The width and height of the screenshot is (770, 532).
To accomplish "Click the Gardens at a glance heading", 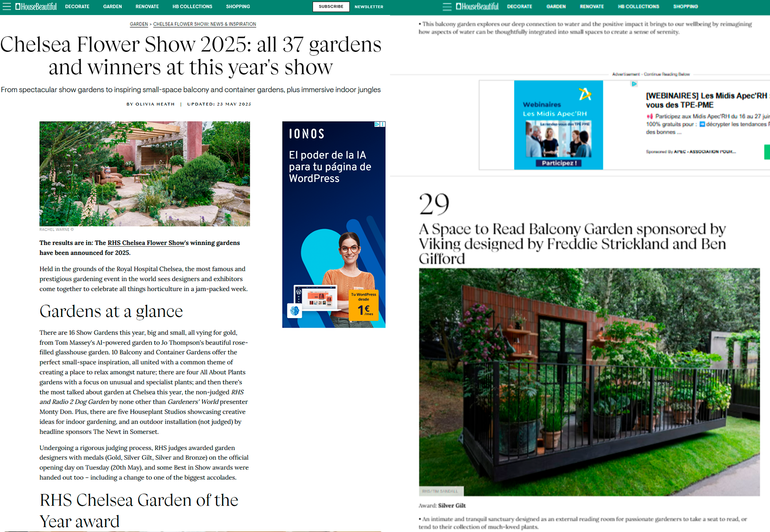I will [111, 311].
